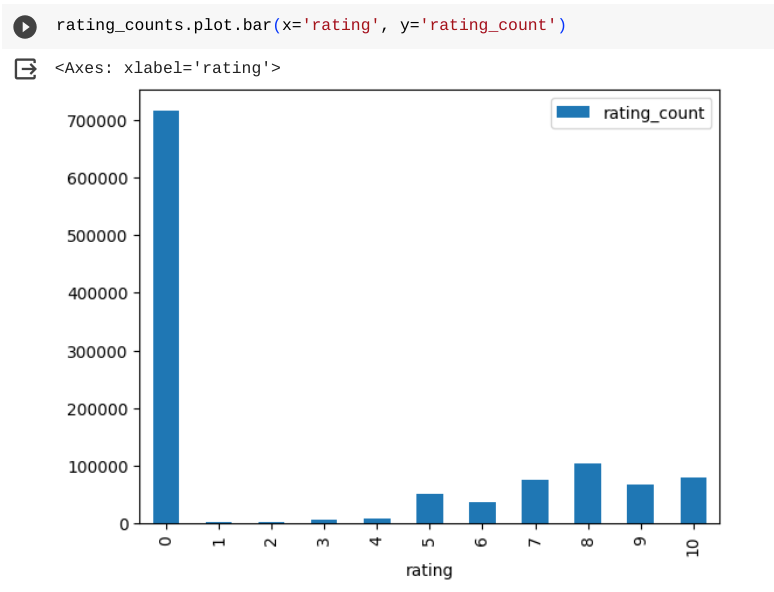This screenshot has height=592, width=774.
Task: Click the 'rating' x-axis title
Action: (429, 571)
